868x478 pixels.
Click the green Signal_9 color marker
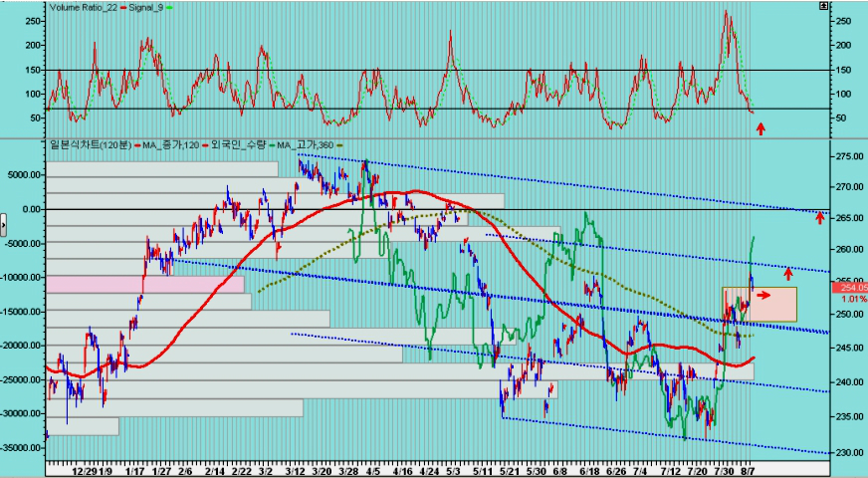(169, 8)
